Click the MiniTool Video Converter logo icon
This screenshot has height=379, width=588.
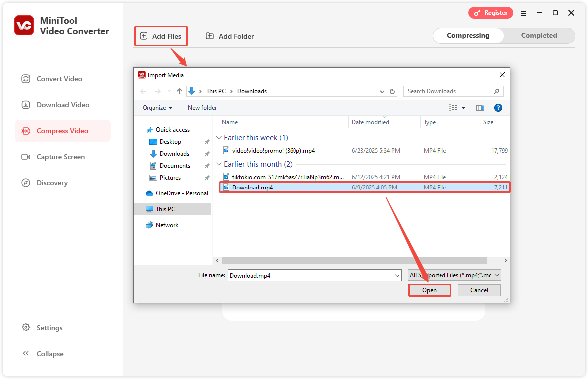24,25
